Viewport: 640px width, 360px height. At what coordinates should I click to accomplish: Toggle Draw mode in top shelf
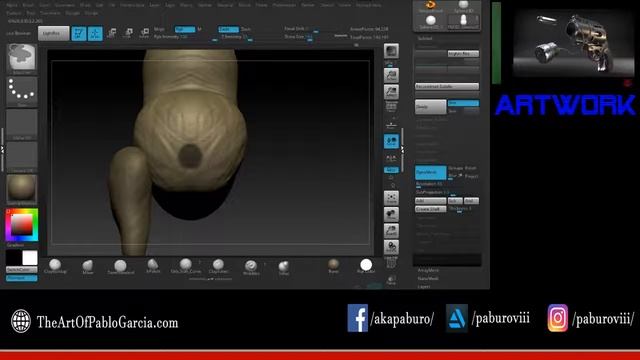(x=95, y=33)
